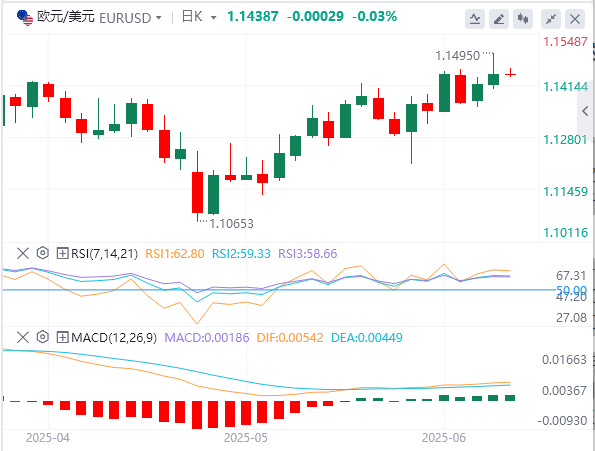
Task: Open RSI indicator settings hexagon
Action: tap(42, 253)
